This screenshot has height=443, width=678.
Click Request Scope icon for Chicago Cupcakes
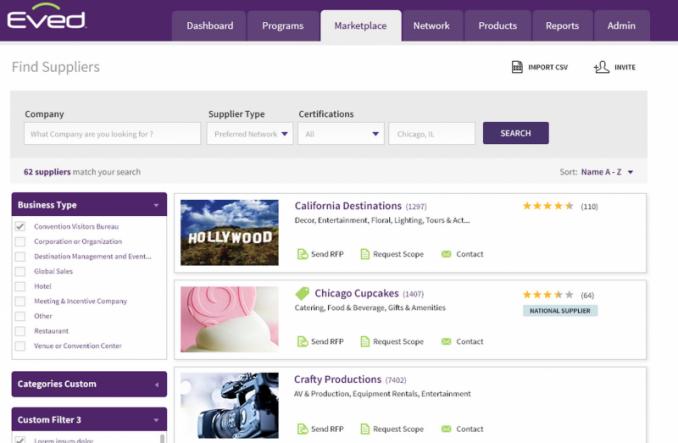365,342
